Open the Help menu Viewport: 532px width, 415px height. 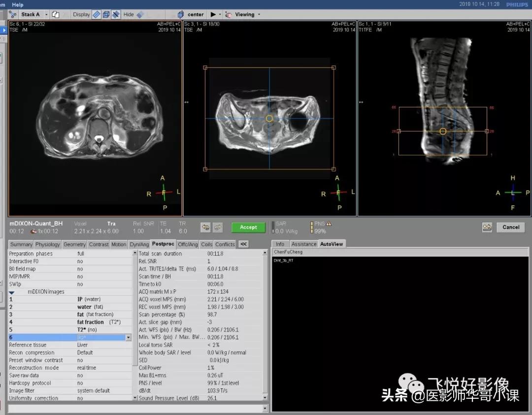tap(17, 4)
